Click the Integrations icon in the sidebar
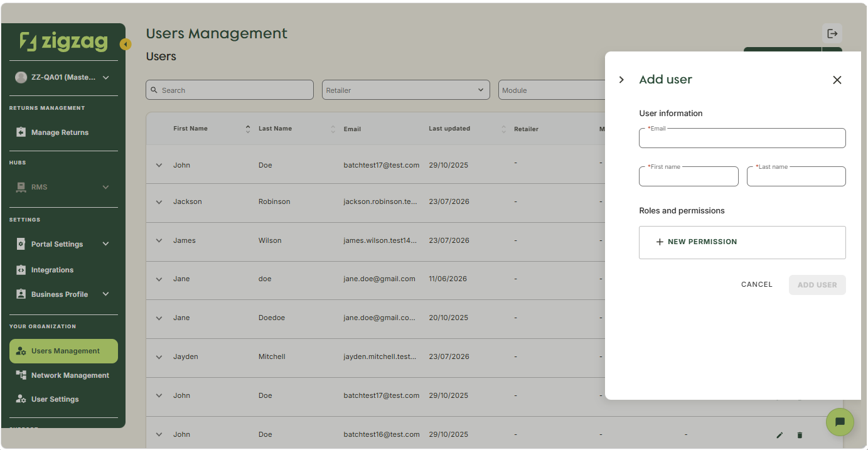This screenshot has height=450, width=868. click(21, 270)
